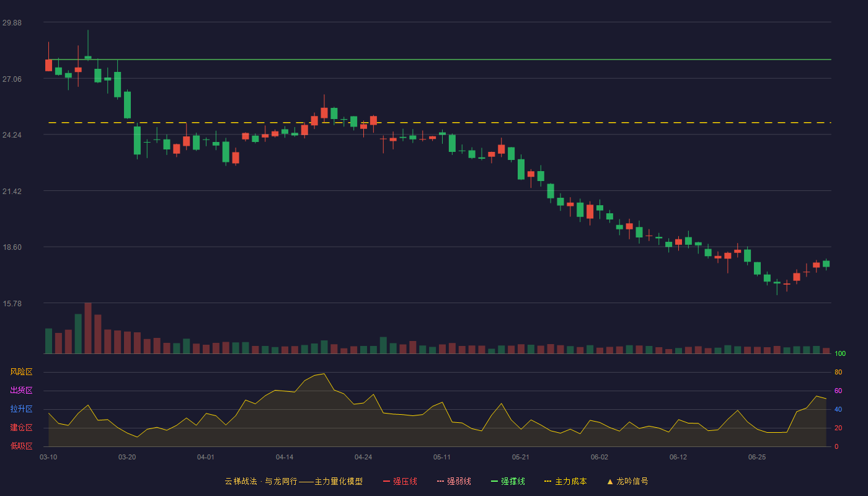Select the 低吸区 zone label

tap(21, 446)
